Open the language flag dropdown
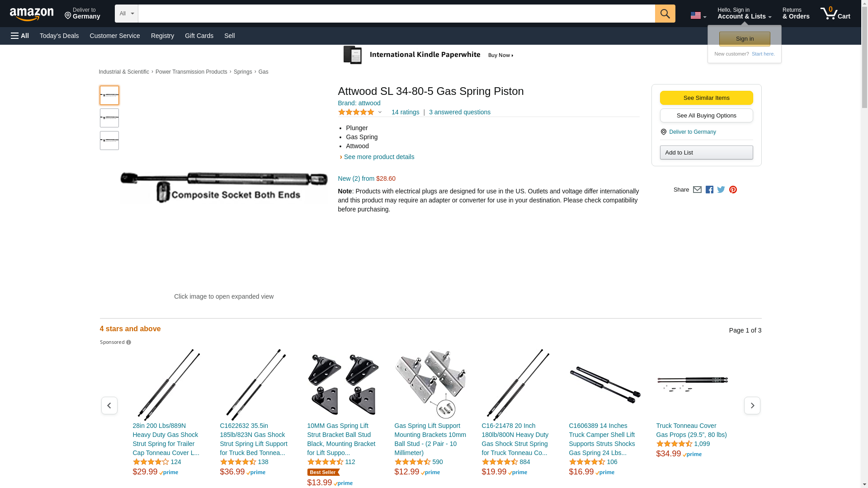868x488 pixels. tap(698, 15)
